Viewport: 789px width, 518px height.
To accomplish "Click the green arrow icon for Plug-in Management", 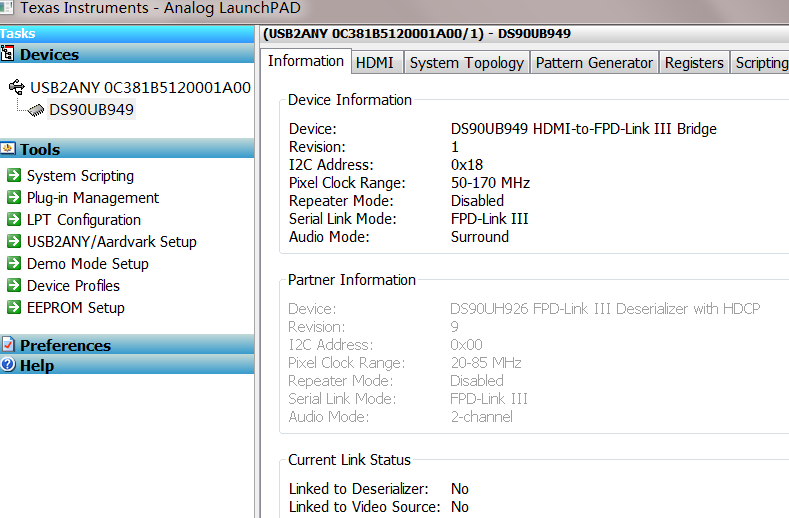I will coord(14,197).
